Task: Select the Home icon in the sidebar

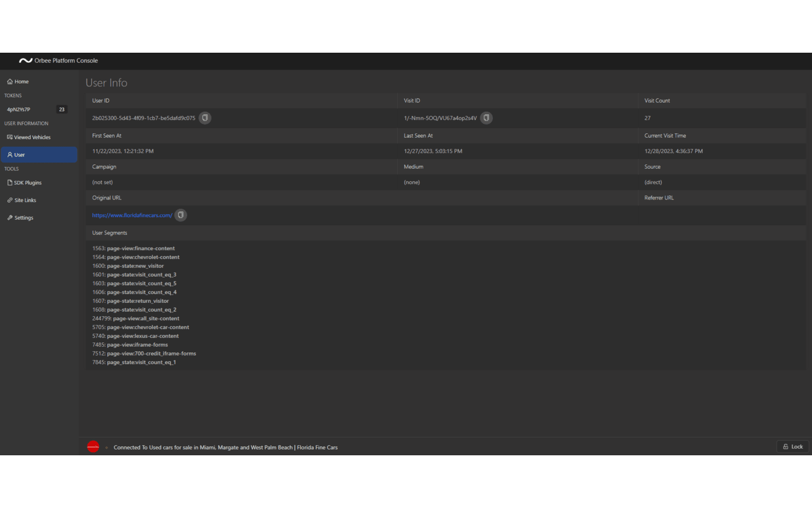Action: click(x=9, y=81)
